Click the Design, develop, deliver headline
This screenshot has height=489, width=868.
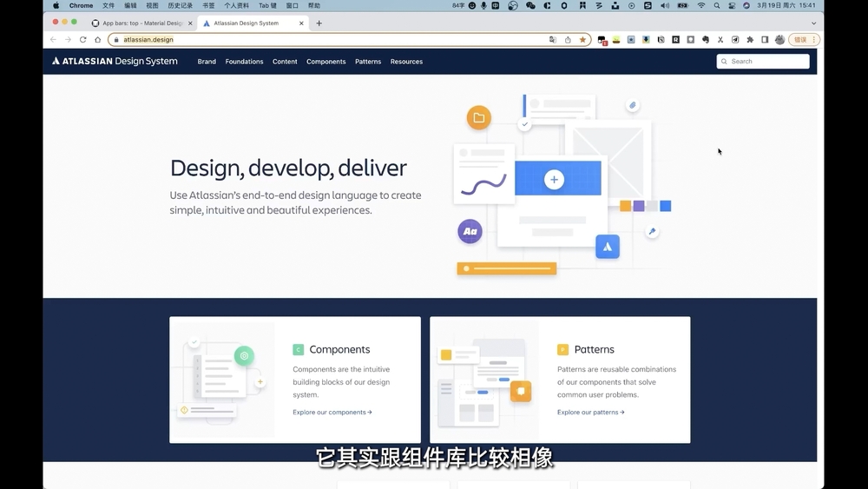pyautogui.click(x=288, y=169)
